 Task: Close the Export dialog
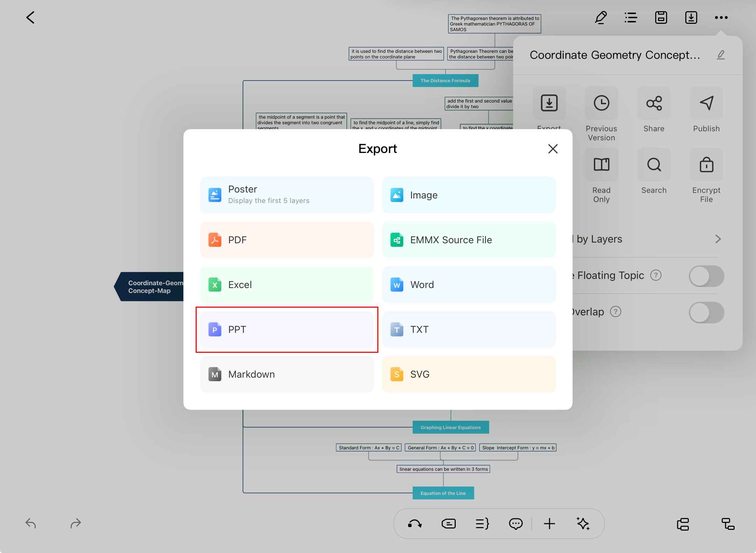point(553,149)
